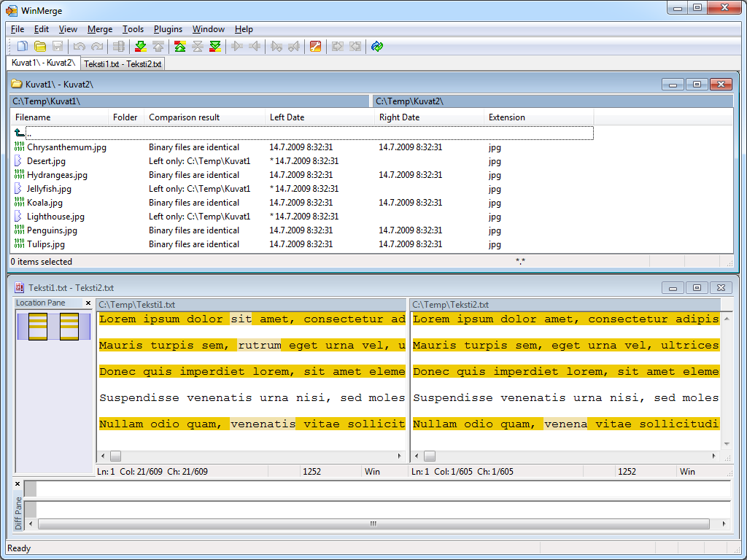Click the Diff Pane horizontal scrollbar thumb
Viewport: 747px width, 560px height.
pyautogui.click(x=373, y=524)
